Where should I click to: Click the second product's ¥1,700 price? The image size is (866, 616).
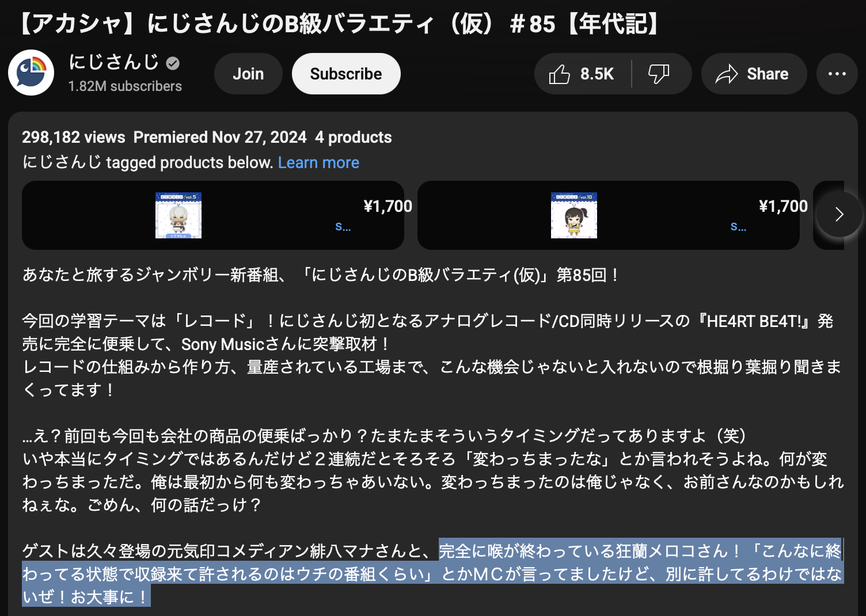point(783,206)
